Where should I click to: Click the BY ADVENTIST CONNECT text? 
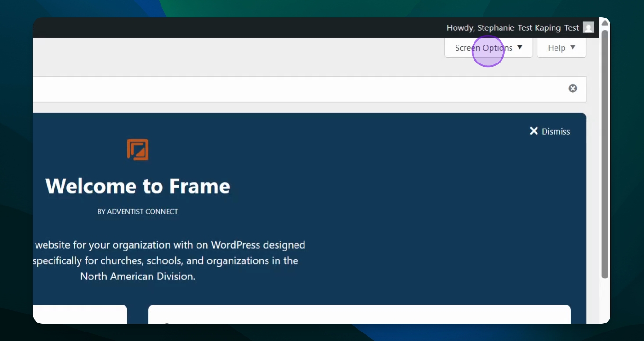tap(138, 211)
